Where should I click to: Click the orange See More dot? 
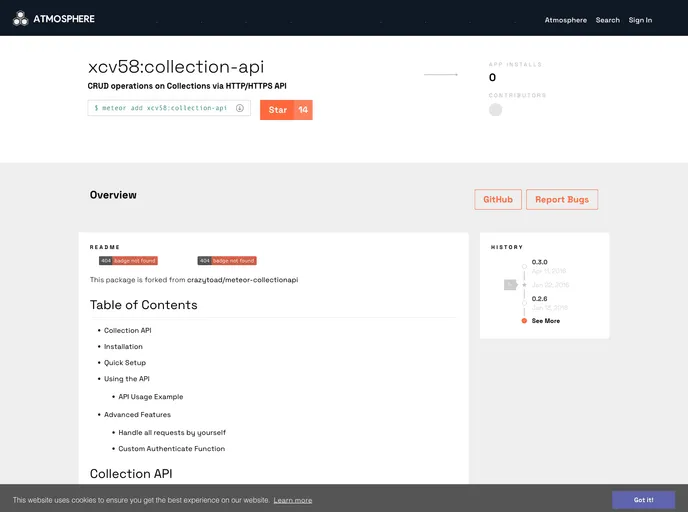(x=524, y=321)
